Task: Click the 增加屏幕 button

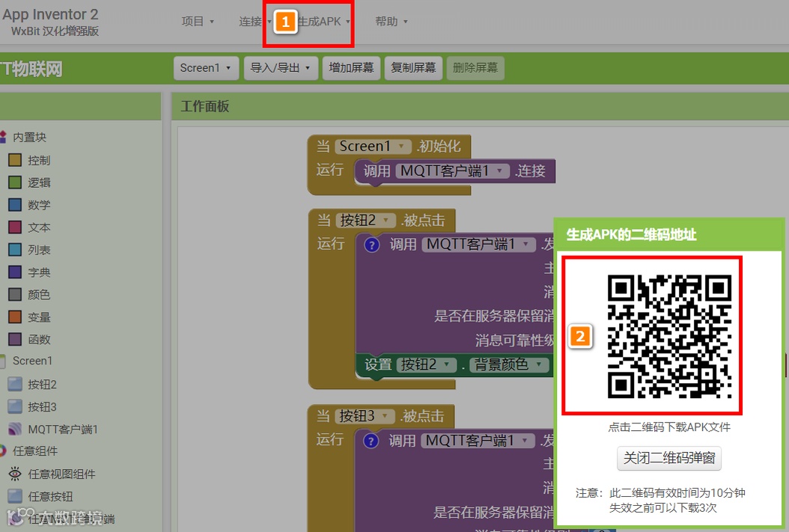Action: (x=351, y=68)
